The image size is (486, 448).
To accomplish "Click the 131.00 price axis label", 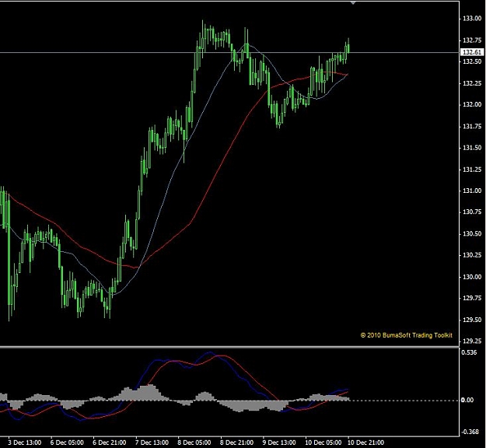I will tap(472, 191).
